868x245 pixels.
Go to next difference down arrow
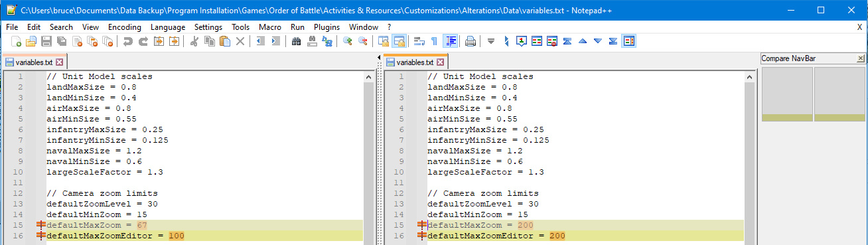(598, 41)
